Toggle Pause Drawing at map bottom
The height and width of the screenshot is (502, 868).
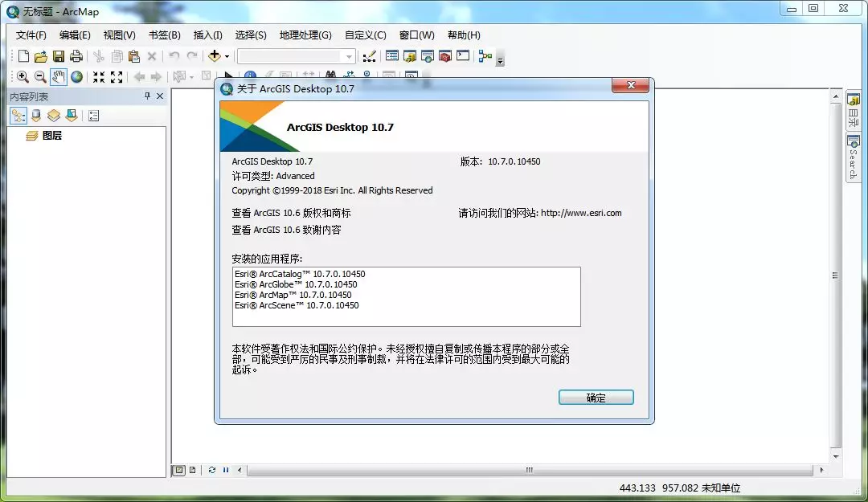click(x=226, y=470)
